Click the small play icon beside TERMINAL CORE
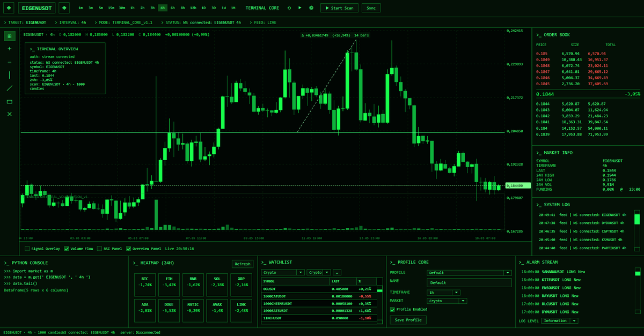The width and height of the screenshot is (644, 336). [301, 8]
